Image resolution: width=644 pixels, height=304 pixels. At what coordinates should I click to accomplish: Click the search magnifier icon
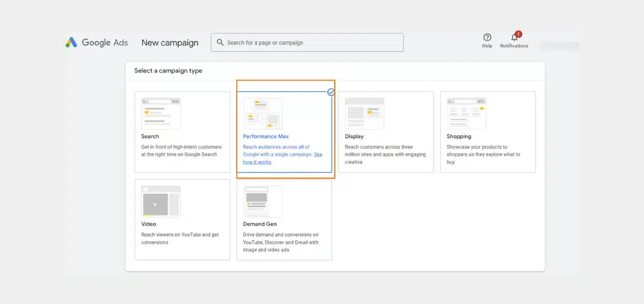(x=220, y=42)
